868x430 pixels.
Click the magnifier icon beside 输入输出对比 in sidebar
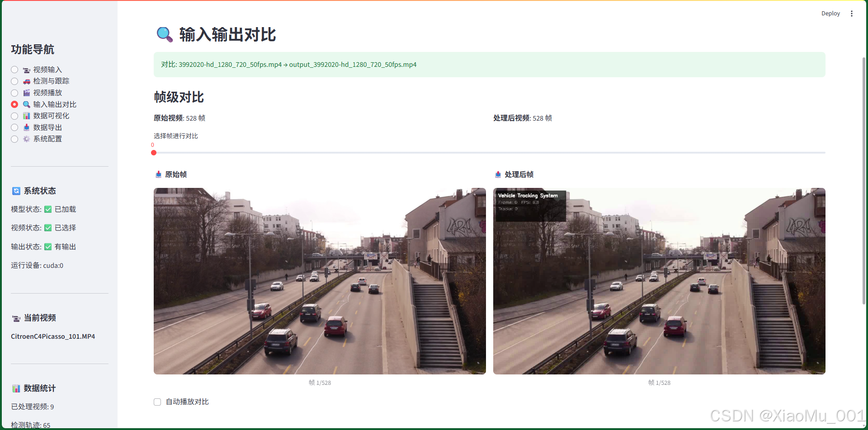click(x=27, y=104)
